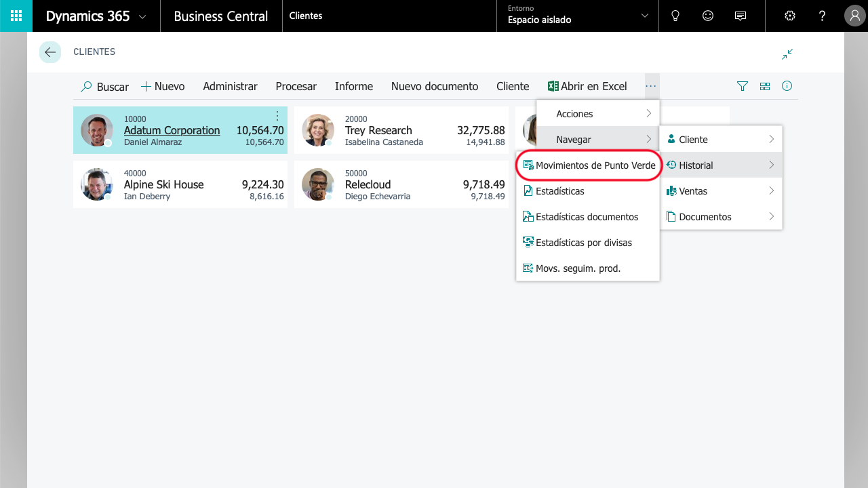Click the Buscar search toolbar item

click(104, 87)
